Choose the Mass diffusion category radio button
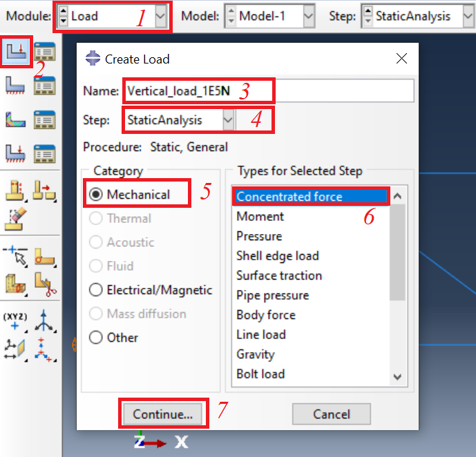 pos(96,313)
